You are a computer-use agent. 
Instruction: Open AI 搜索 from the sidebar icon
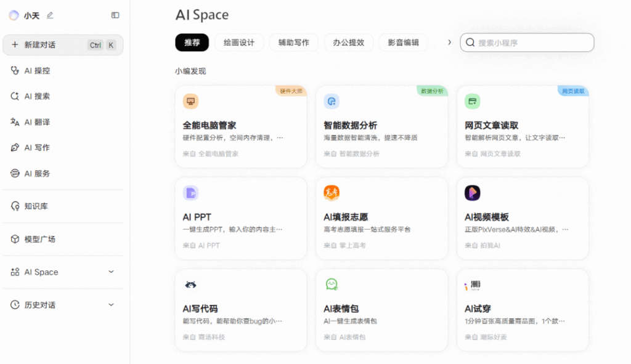[14, 96]
